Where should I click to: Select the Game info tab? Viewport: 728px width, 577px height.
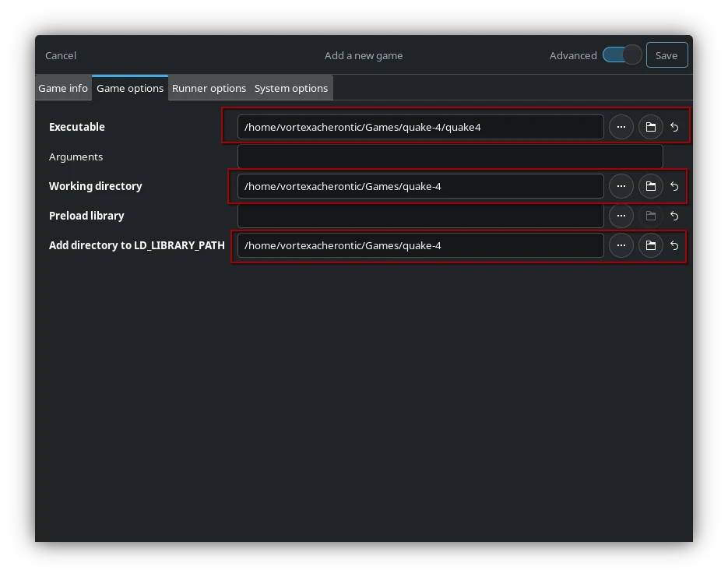coord(63,88)
